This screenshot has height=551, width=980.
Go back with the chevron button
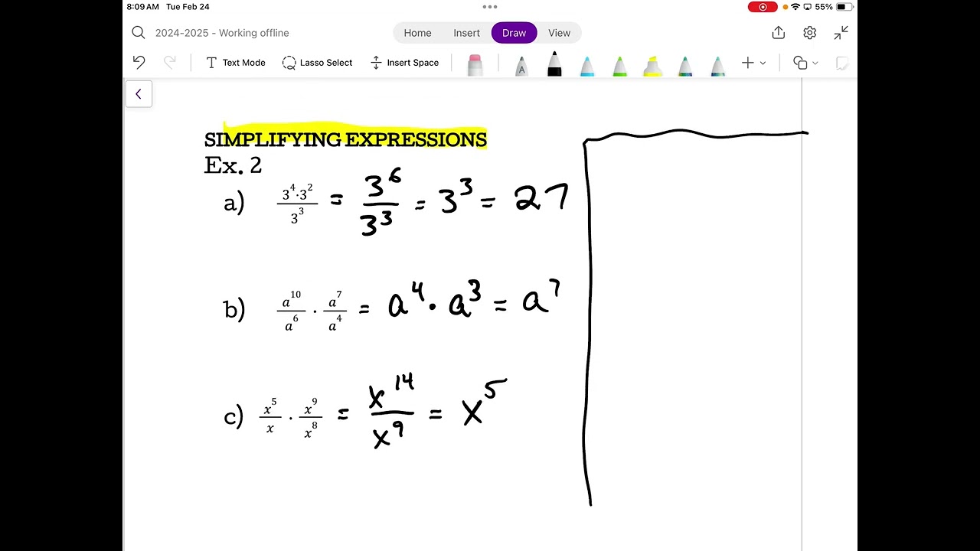[x=139, y=94]
